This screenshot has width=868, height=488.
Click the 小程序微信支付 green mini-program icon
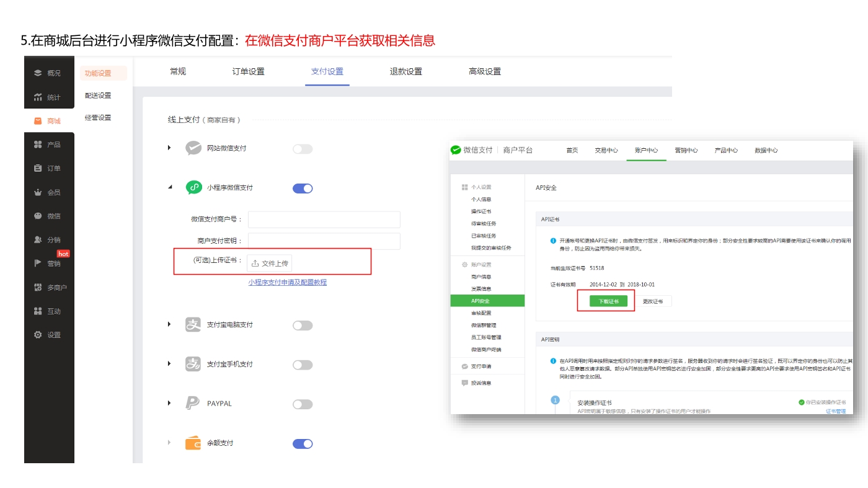tap(194, 187)
